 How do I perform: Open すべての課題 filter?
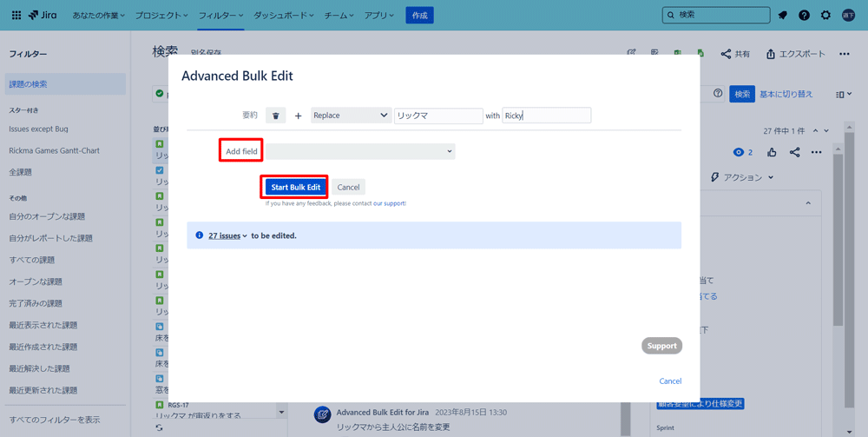click(x=31, y=259)
